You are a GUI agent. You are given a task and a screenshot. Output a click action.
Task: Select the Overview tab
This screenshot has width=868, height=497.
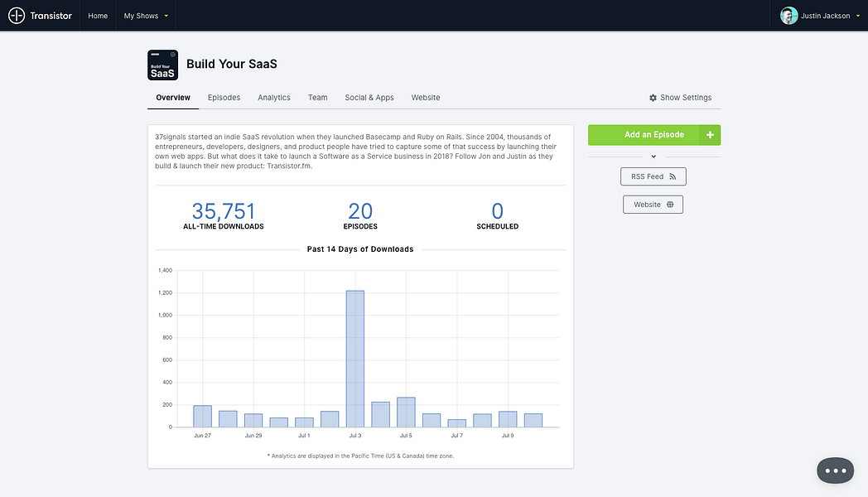[x=173, y=98]
